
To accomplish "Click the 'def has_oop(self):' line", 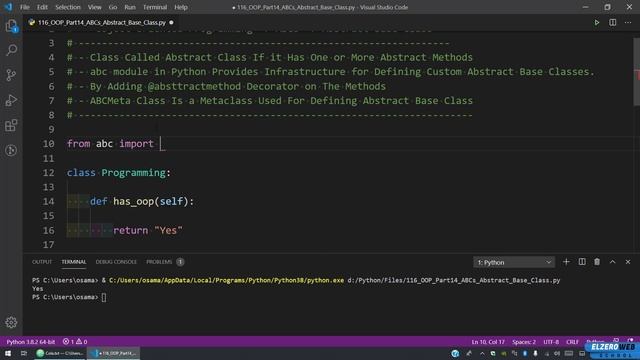I will pyautogui.click(x=142, y=202).
